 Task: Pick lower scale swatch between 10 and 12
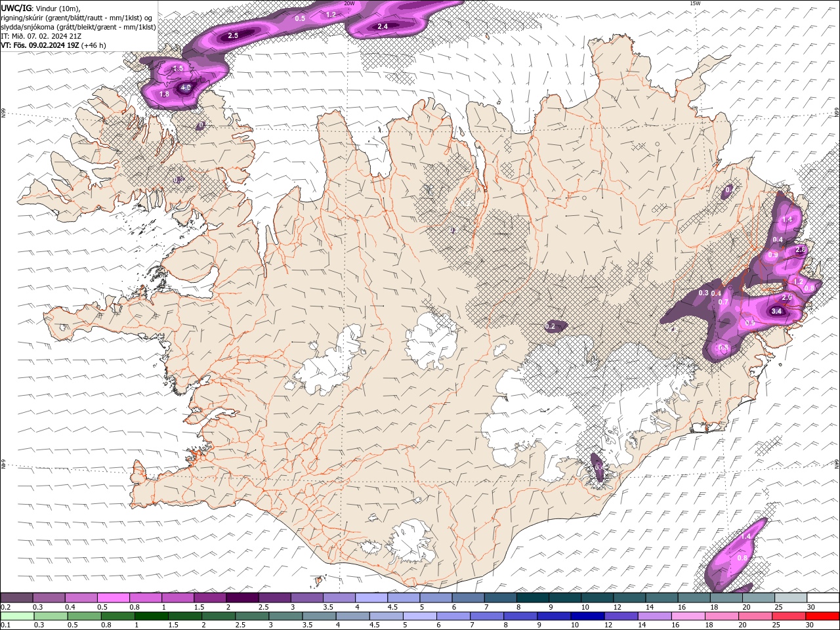point(588,616)
